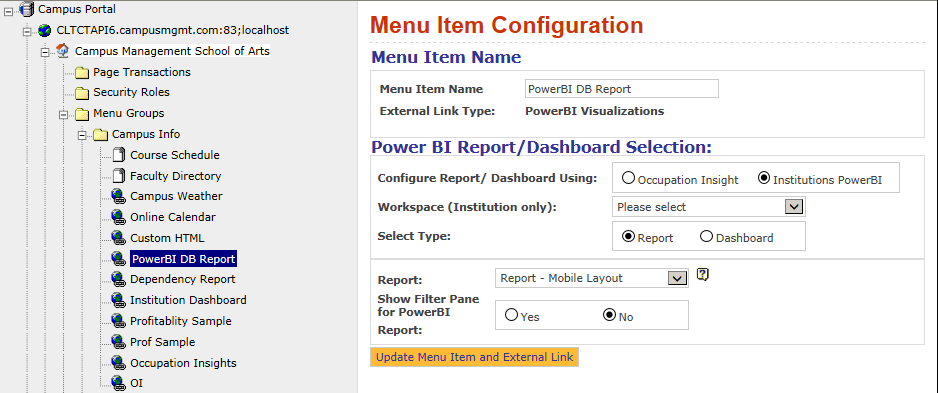Click the 'PowerBI Visualizations' link type text
This screenshot has height=393, width=938.
click(594, 111)
